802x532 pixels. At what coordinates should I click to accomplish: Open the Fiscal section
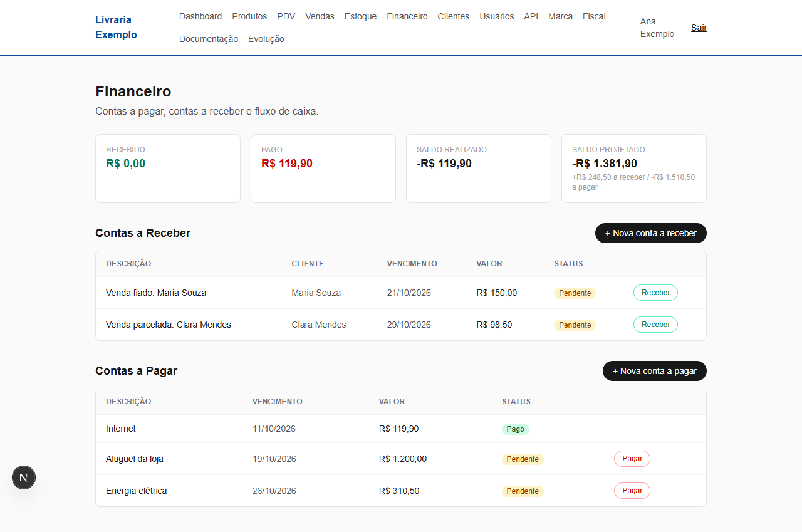pos(594,16)
